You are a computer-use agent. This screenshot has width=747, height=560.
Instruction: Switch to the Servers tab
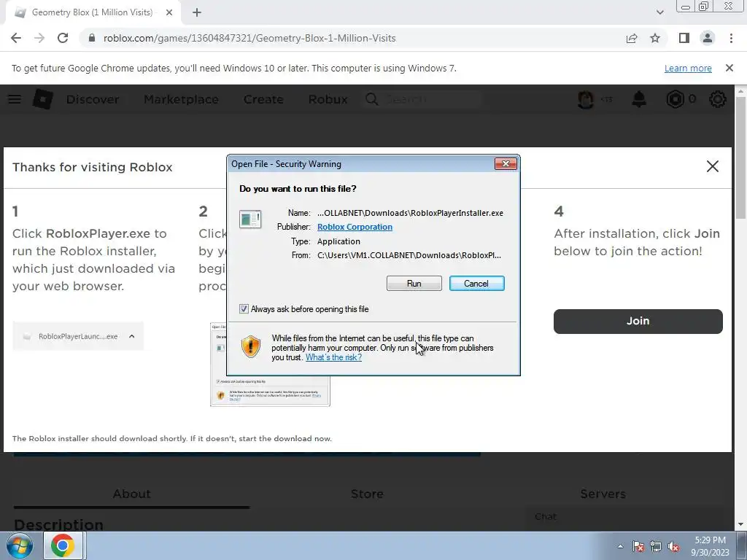coord(603,494)
